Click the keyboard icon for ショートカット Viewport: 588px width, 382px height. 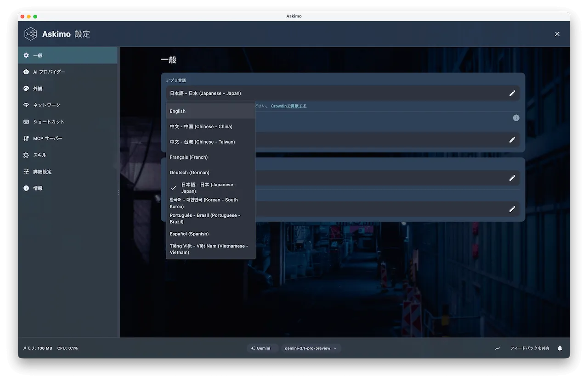[26, 122]
